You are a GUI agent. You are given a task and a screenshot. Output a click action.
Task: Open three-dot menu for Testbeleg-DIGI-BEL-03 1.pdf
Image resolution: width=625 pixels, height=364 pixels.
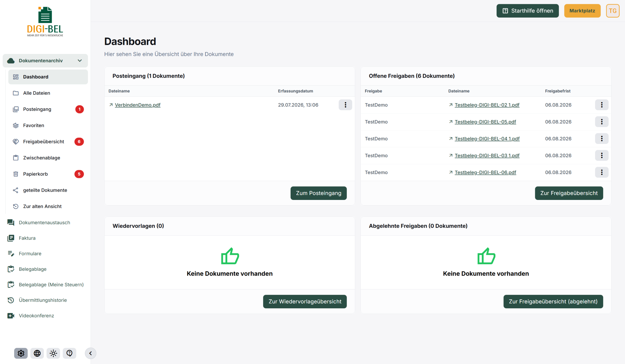coord(602,155)
